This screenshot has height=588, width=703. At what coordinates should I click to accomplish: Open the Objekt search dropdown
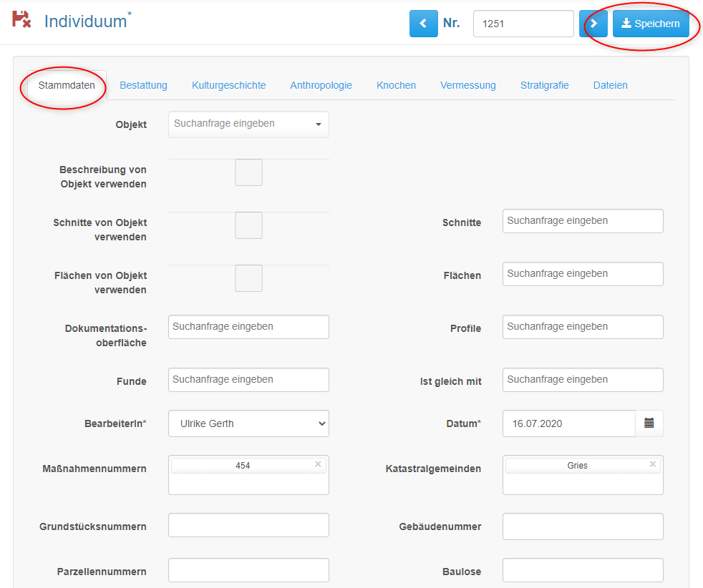pos(248,124)
